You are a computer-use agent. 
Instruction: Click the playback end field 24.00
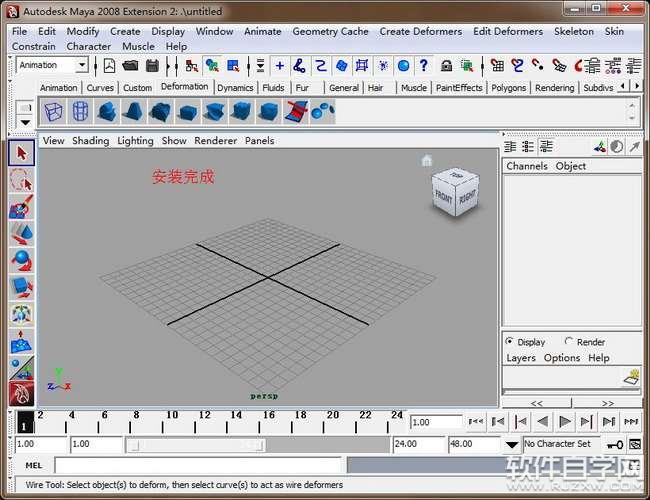point(418,444)
